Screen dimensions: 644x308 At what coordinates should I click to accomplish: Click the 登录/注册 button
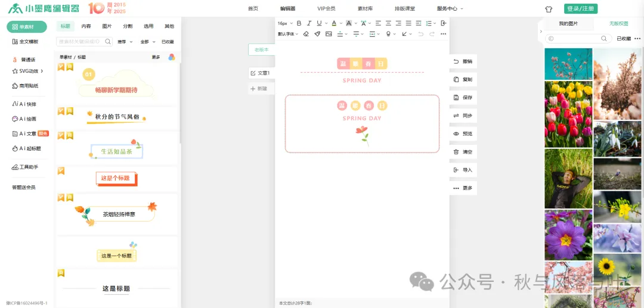pyautogui.click(x=580, y=9)
